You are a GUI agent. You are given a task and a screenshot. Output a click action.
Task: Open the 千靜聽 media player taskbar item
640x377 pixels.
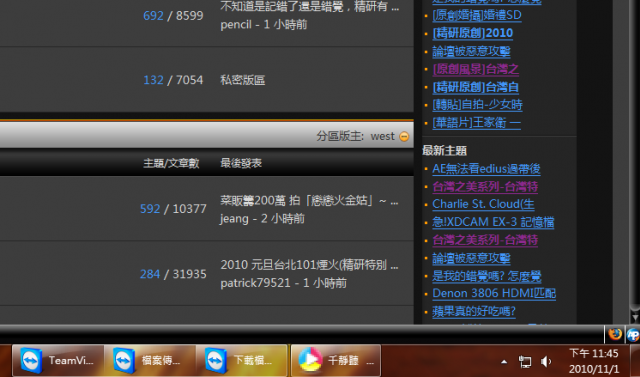[336, 361]
